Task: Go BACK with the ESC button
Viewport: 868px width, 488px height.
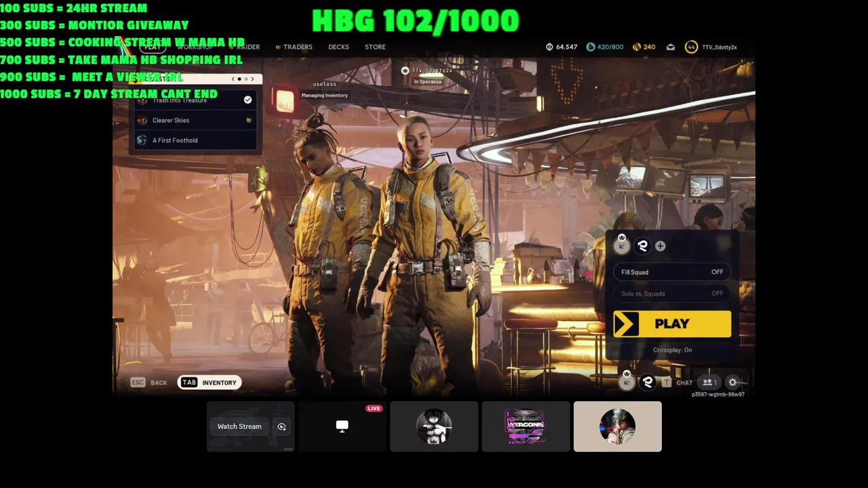Action: click(x=149, y=383)
